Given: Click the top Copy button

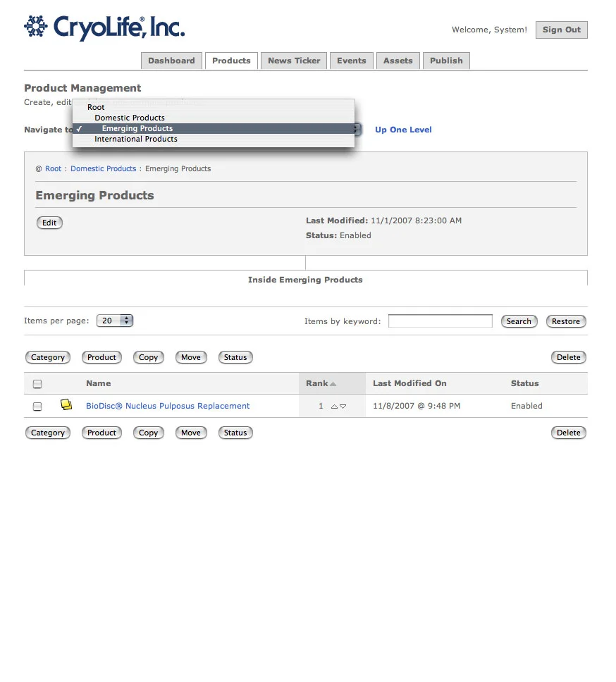Looking at the screenshot, I should [148, 357].
